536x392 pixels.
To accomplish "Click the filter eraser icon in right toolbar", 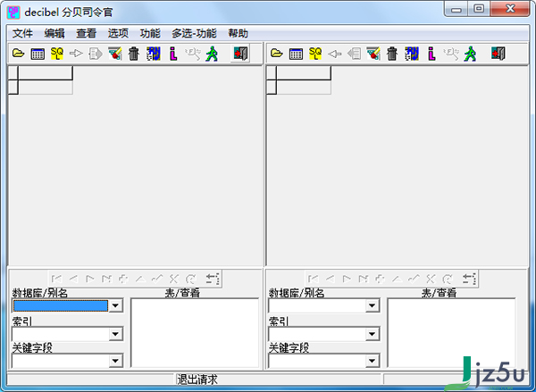I will [373, 54].
